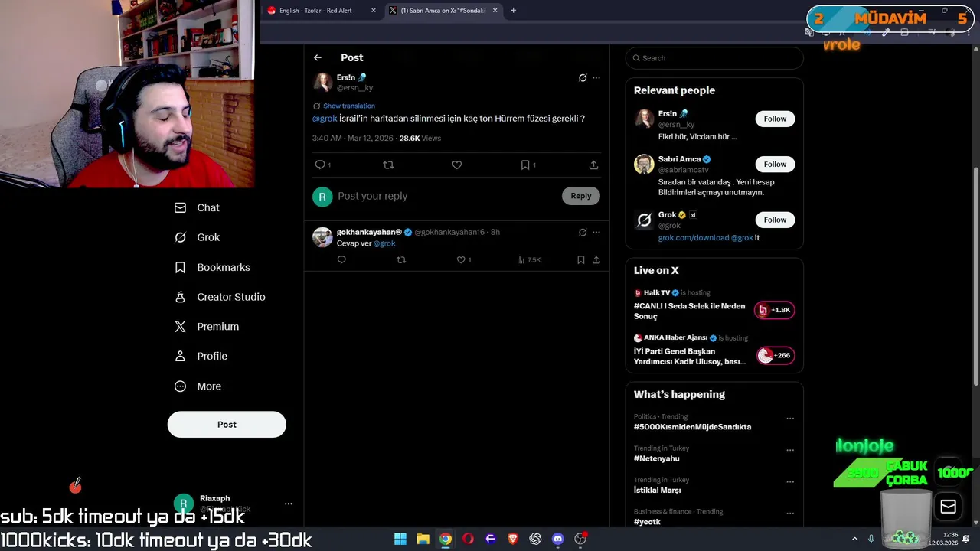
Task: Open @grok mention in gokhankayahan's reply
Action: point(384,243)
